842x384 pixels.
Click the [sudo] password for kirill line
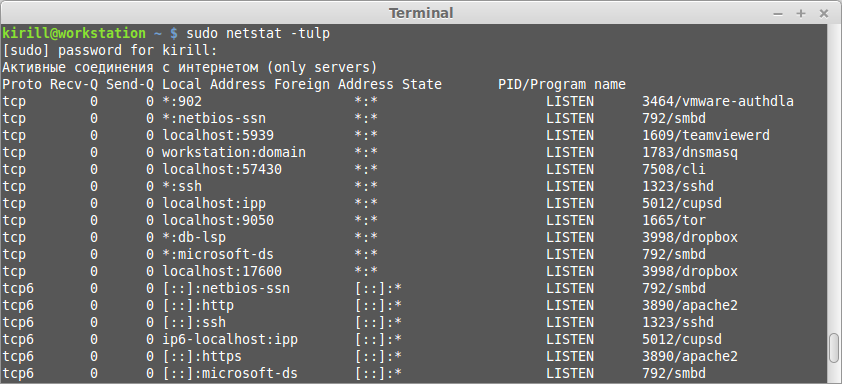110,50
